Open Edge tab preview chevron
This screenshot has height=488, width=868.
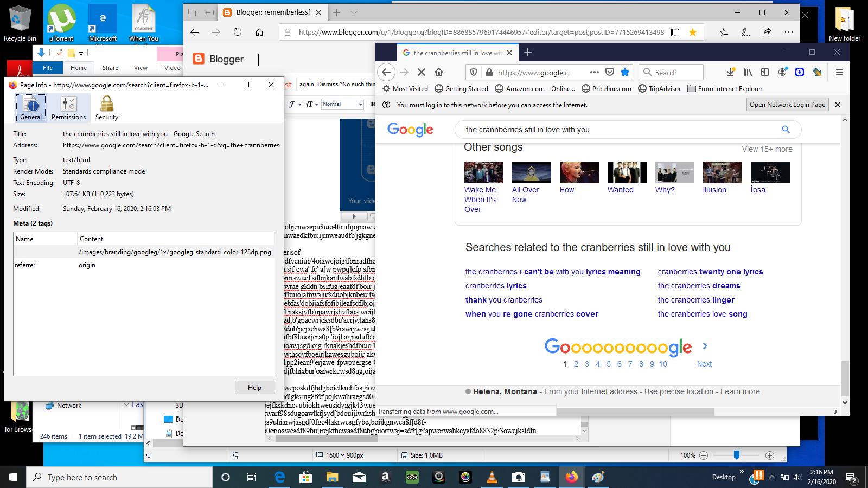(x=354, y=12)
